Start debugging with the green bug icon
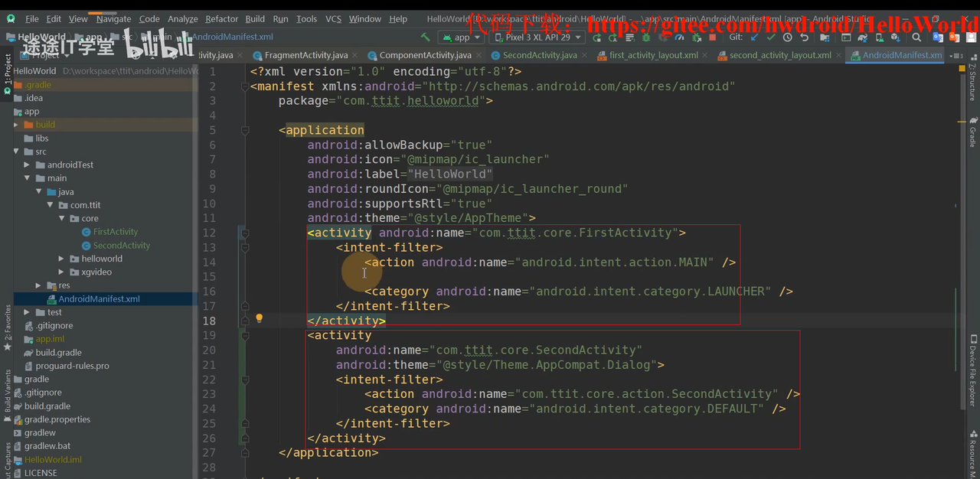 pos(645,37)
